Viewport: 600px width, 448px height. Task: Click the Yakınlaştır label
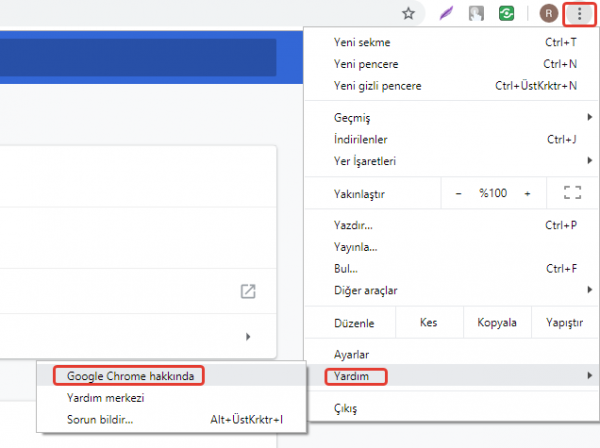(x=359, y=194)
